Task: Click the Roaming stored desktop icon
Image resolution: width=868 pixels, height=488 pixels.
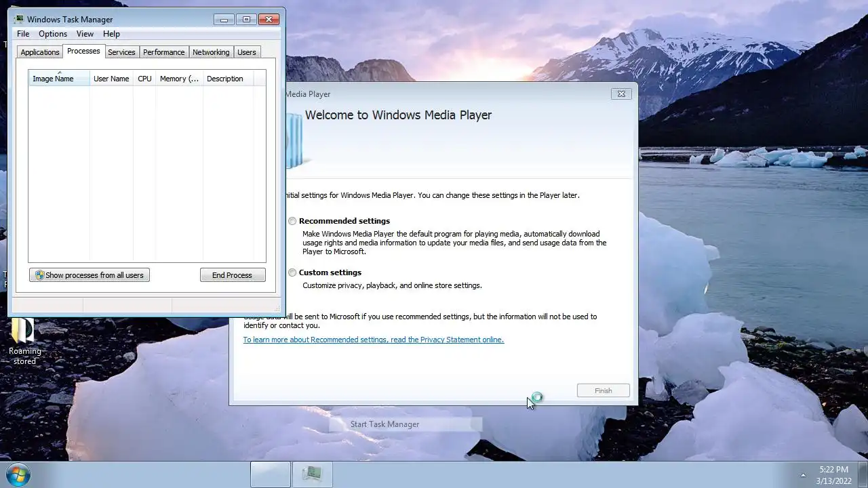Action: click(24, 341)
